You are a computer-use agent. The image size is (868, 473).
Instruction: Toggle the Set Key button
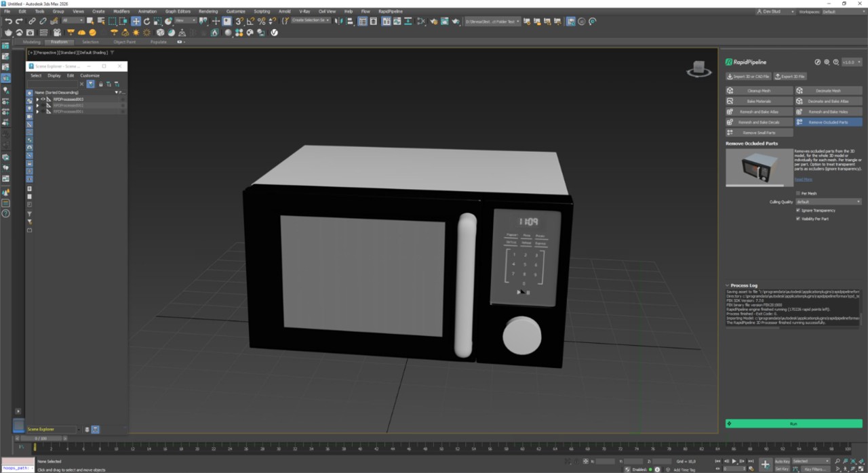point(782,468)
